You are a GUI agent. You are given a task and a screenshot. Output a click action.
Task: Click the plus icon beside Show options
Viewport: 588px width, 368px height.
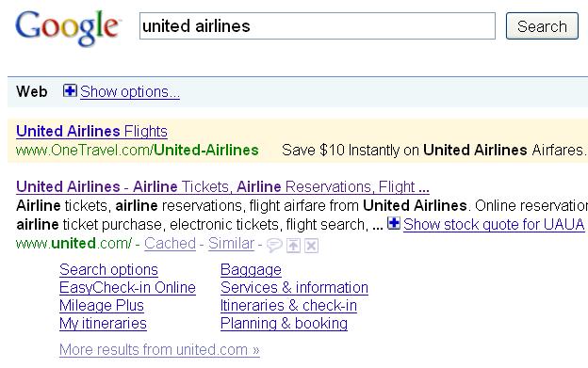point(70,91)
